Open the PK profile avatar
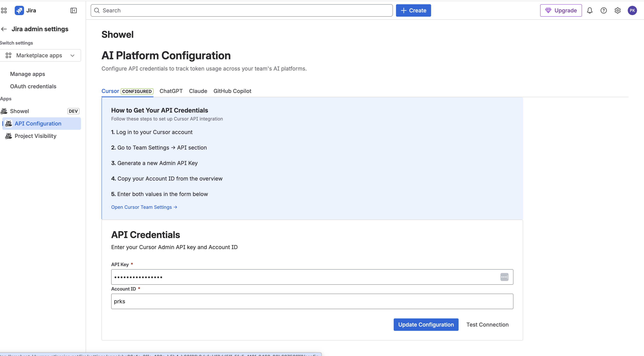This screenshot has height=356, width=644. click(x=632, y=10)
